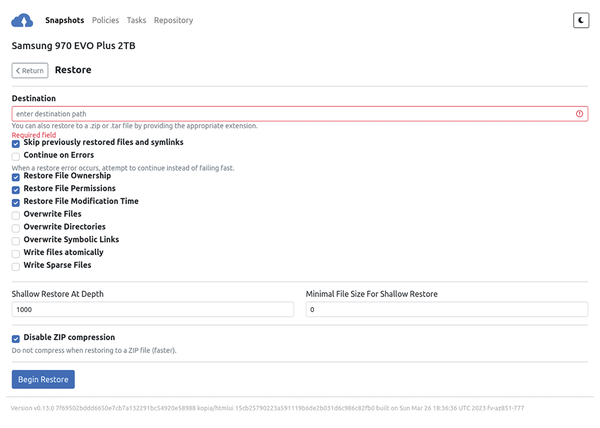Go to the Repository tab
Screen dimensions: 600x428
click(173, 20)
